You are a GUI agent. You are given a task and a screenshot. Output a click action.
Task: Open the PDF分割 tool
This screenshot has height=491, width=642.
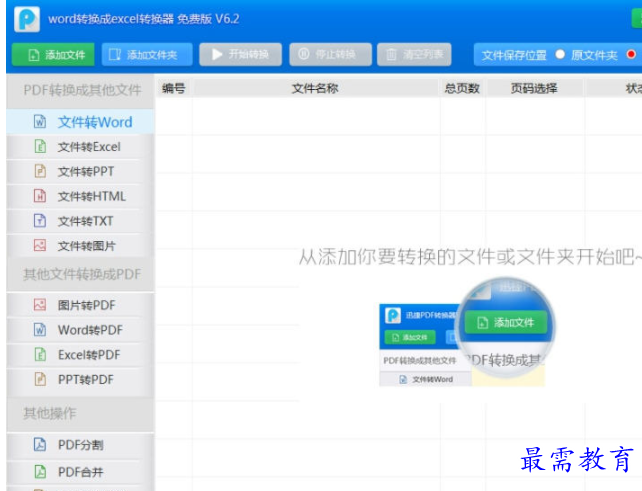tap(80, 445)
